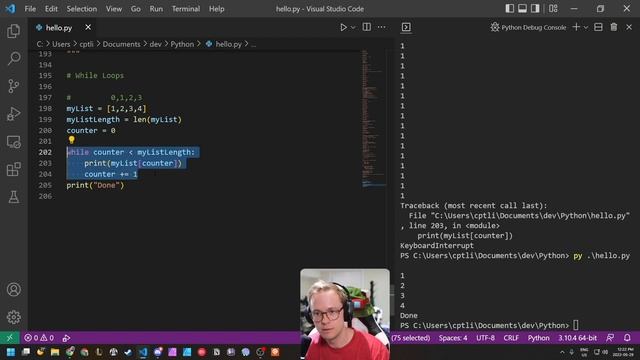Open the File menu
640x360 pixels.
click(x=30, y=9)
